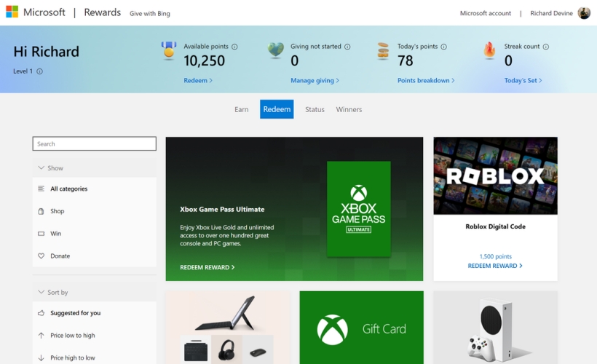Viewport: 597px width, 364px height.
Task: Click the 1,500 points price text
Action: click(x=495, y=256)
